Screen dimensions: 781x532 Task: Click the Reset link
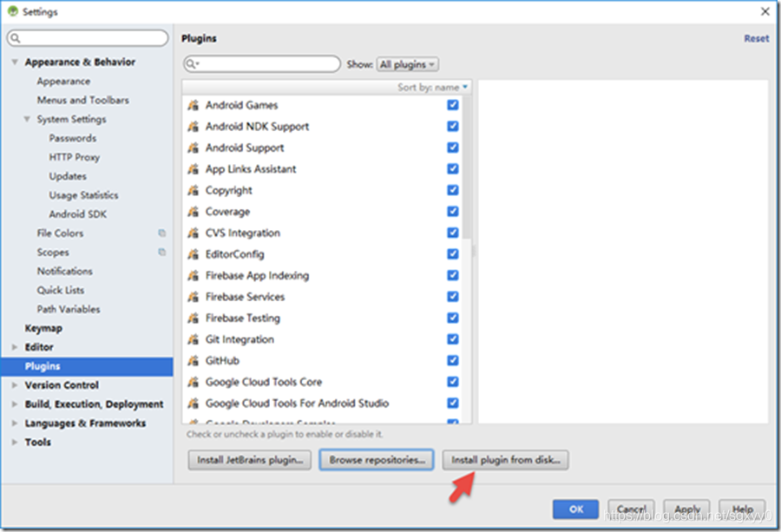pos(757,38)
